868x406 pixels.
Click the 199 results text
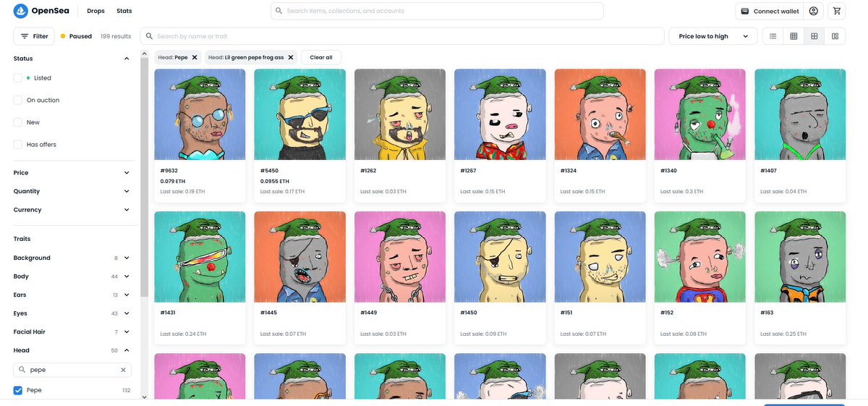tap(116, 36)
